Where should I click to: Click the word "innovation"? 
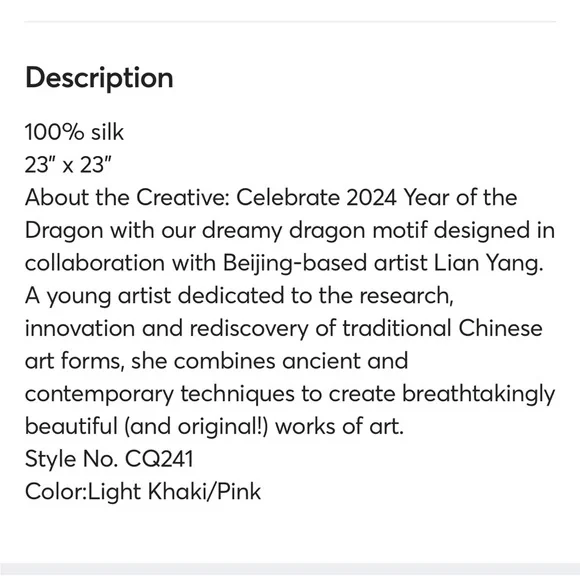[80, 328]
